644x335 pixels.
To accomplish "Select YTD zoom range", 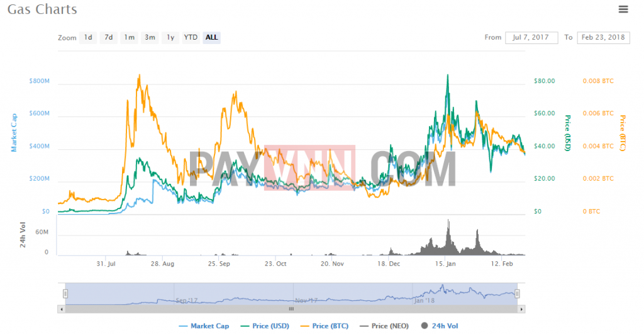I will point(191,37).
